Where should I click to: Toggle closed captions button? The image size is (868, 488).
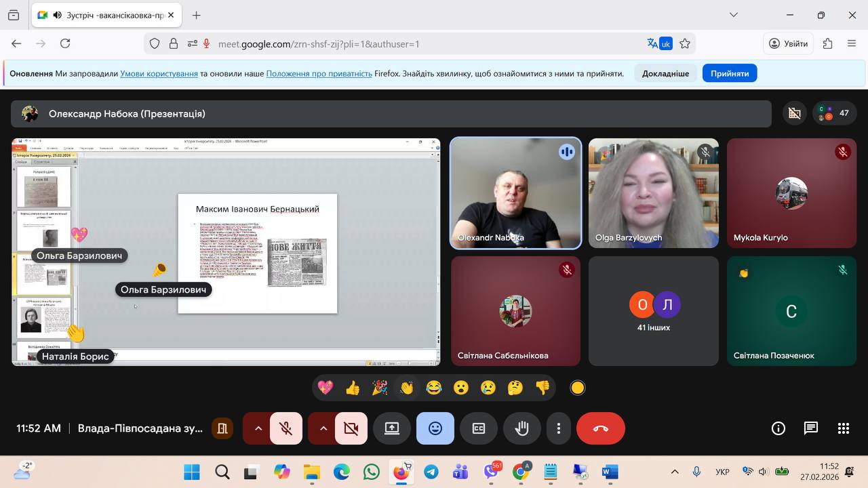479,428
